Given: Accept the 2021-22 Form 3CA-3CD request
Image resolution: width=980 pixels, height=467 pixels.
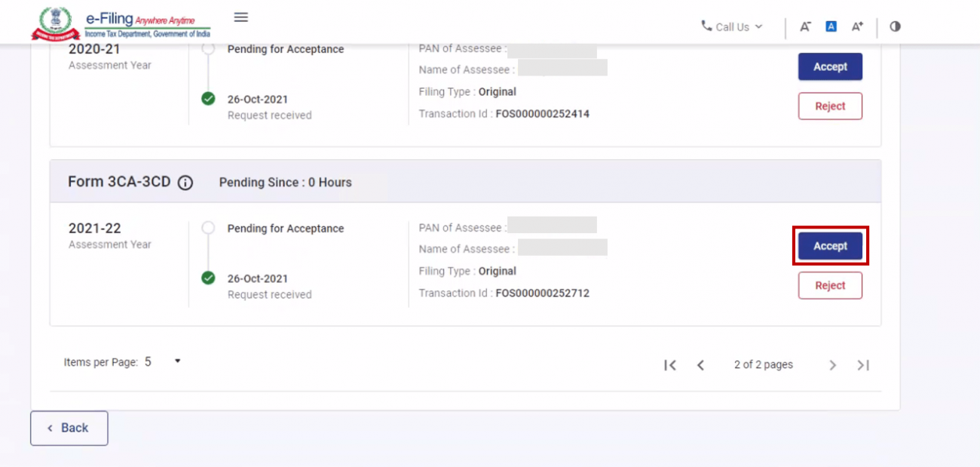Looking at the screenshot, I should [x=830, y=246].
